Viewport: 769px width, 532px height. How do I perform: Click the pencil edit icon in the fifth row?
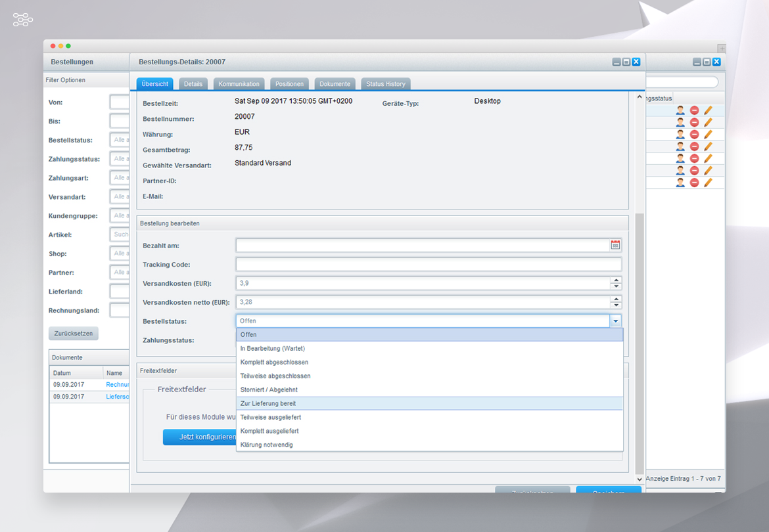pos(708,158)
